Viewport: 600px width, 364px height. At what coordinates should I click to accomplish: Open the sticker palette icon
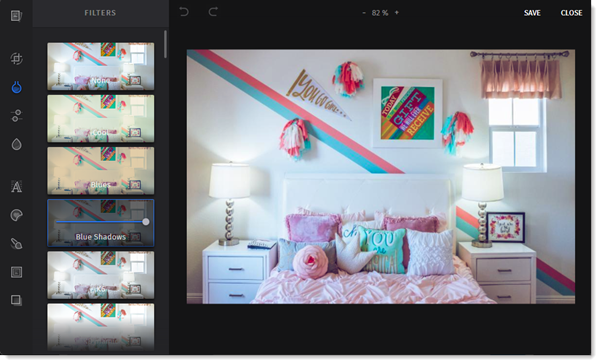(x=16, y=215)
